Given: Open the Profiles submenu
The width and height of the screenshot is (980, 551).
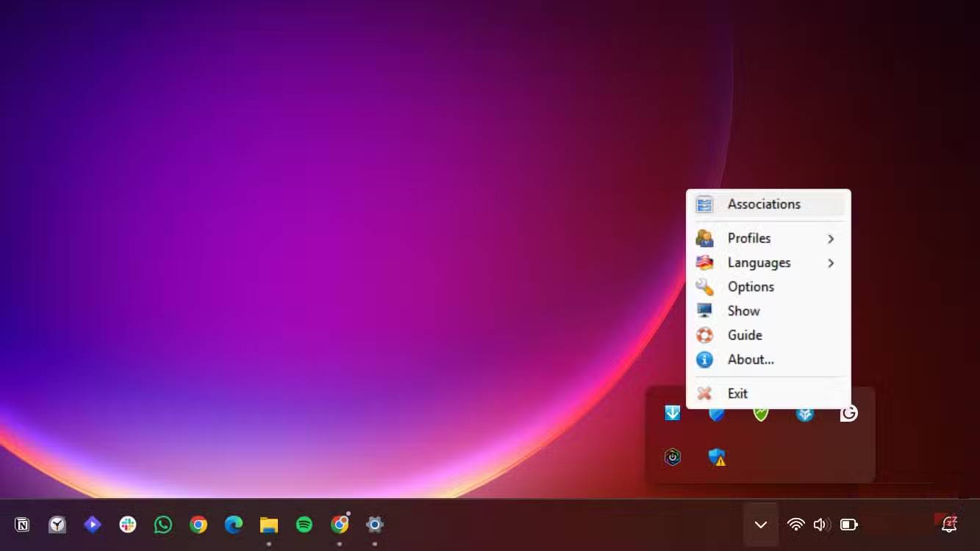Looking at the screenshot, I should tap(768, 238).
